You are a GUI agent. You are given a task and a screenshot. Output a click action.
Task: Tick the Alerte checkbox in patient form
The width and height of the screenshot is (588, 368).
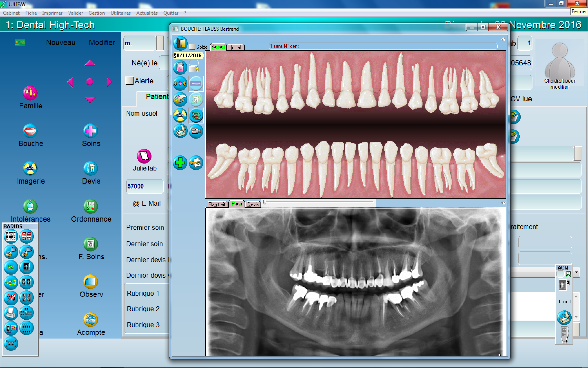(129, 81)
